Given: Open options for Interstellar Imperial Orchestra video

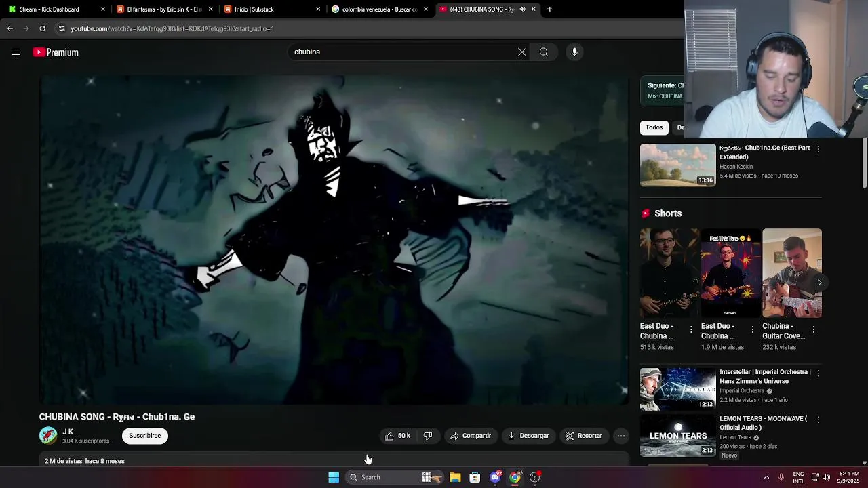Looking at the screenshot, I should (818, 373).
